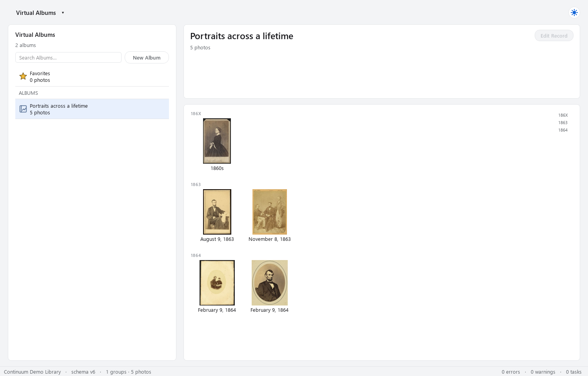Open the 1864 small vignette photo thumbnail
This screenshot has height=376, width=588.
[x=217, y=283]
